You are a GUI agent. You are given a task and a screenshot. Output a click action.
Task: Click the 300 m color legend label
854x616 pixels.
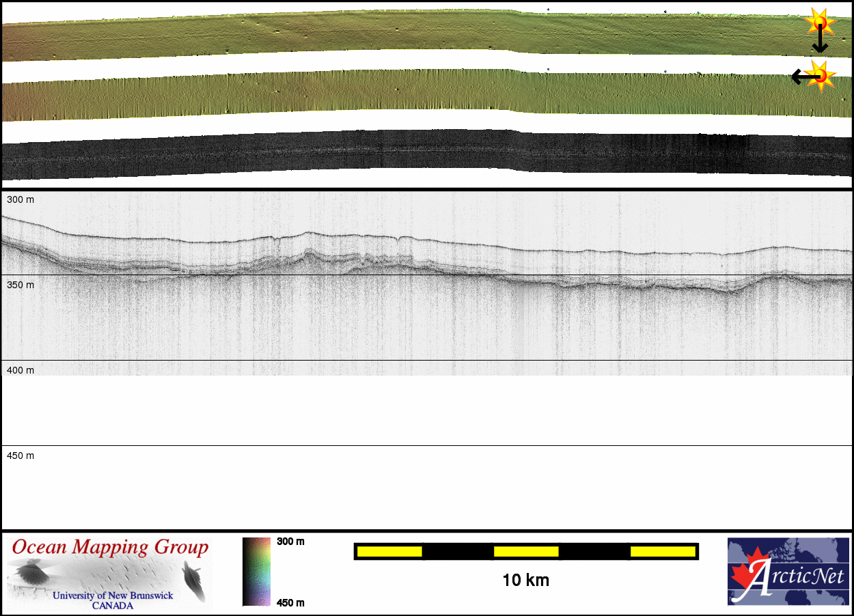coord(290,542)
